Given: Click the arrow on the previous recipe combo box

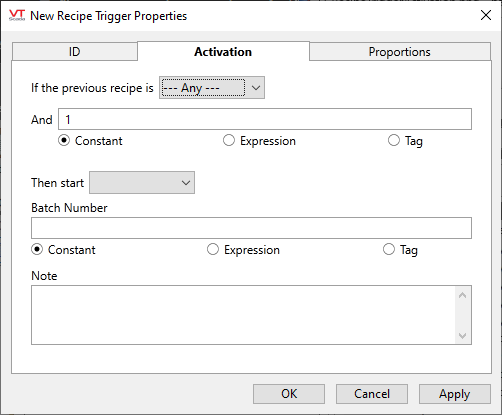Looking at the screenshot, I should (x=256, y=88).
